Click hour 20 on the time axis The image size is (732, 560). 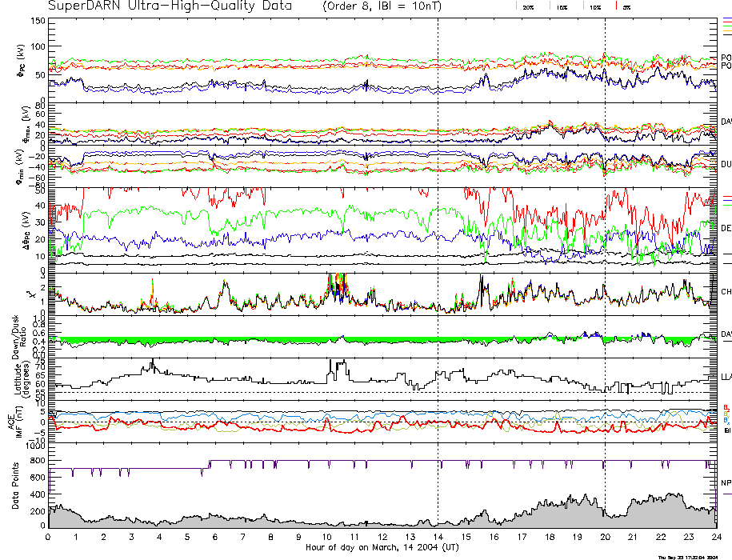tap(605, 537)
